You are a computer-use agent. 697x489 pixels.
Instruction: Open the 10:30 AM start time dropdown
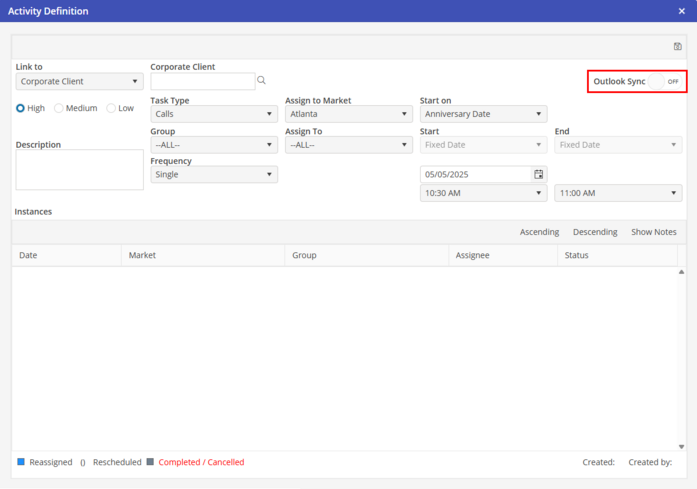coord(483,193)
